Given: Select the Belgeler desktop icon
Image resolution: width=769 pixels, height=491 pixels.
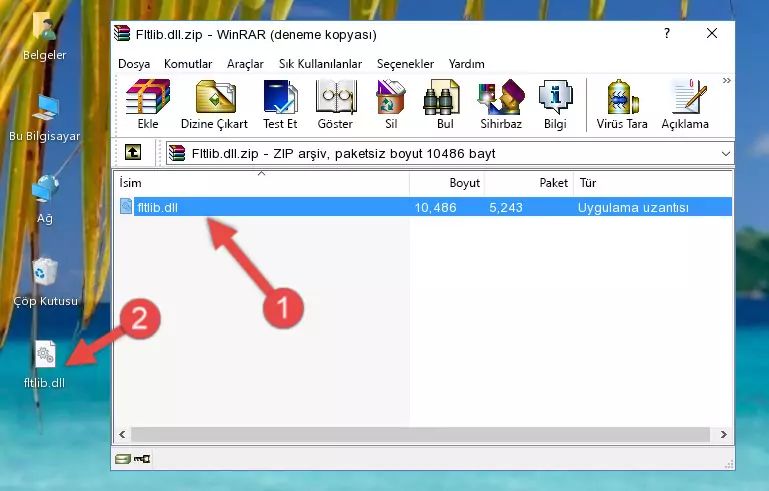Looking at the screenshot, I should pos(45,37).
